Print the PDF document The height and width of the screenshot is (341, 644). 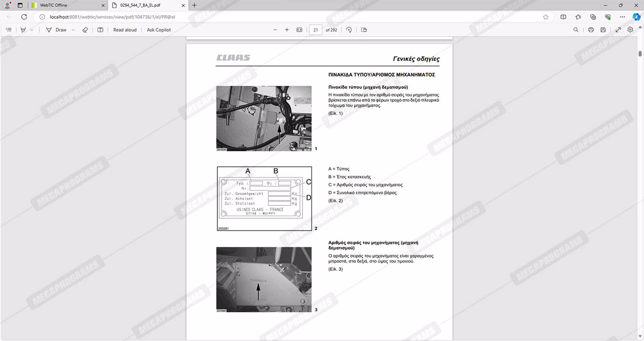(x=591, y=30)
